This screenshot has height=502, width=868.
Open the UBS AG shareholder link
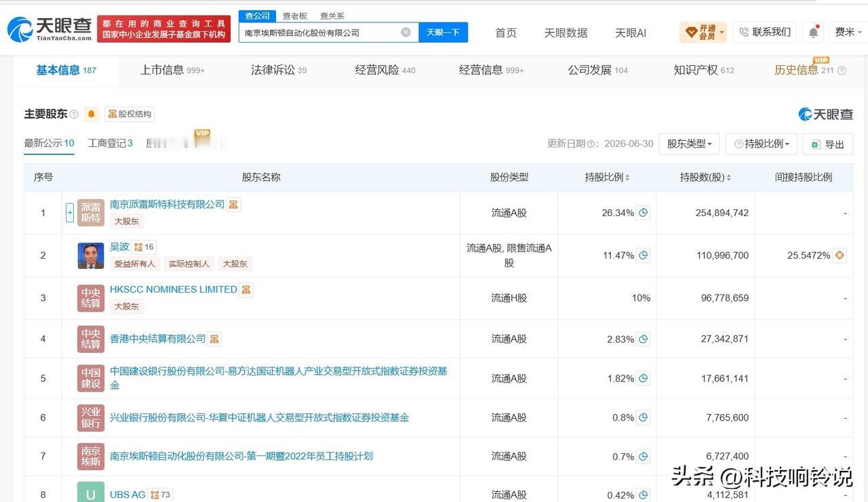click(127, 495)
